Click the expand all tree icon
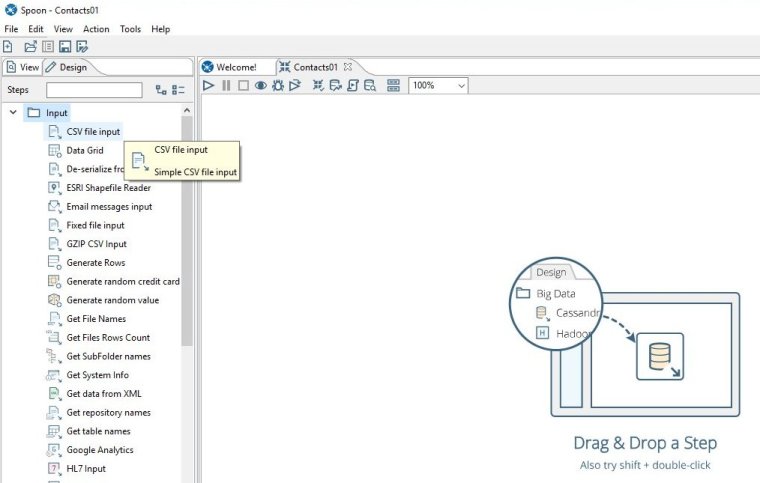This screenshot has height=483, width=760. click(x=161, y=90)
